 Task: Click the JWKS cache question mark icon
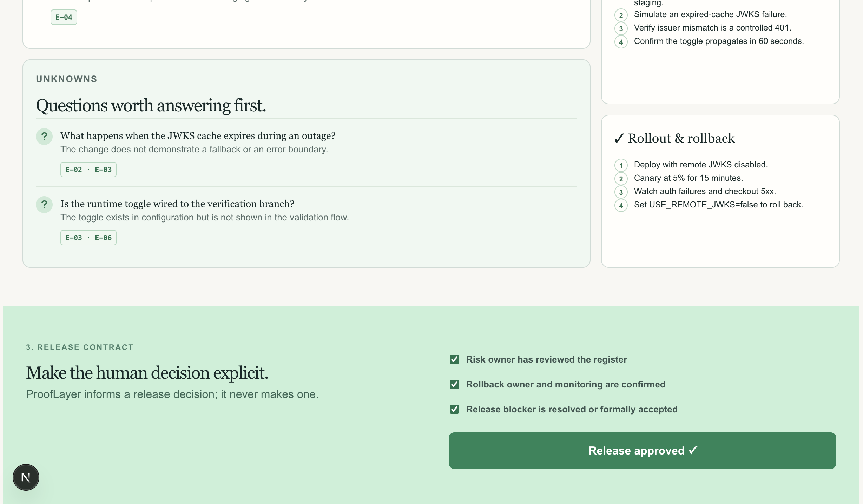(44, 136)
